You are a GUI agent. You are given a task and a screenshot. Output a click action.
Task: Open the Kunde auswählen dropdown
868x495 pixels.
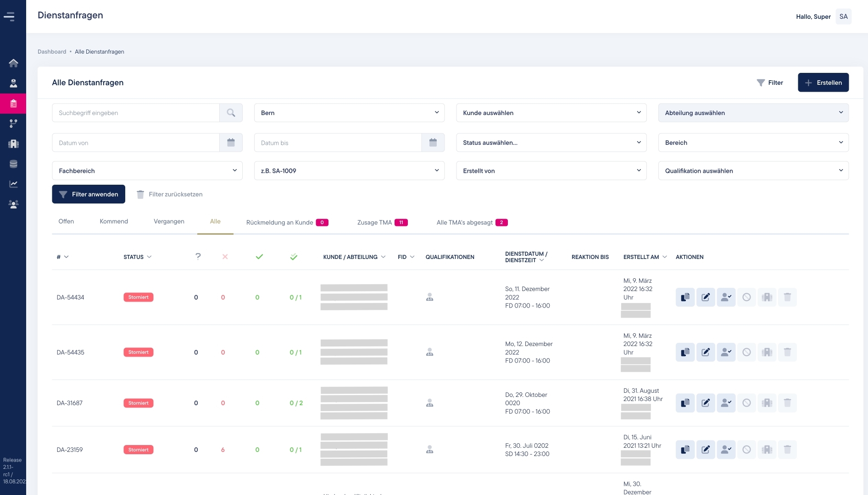pos(551,113)
